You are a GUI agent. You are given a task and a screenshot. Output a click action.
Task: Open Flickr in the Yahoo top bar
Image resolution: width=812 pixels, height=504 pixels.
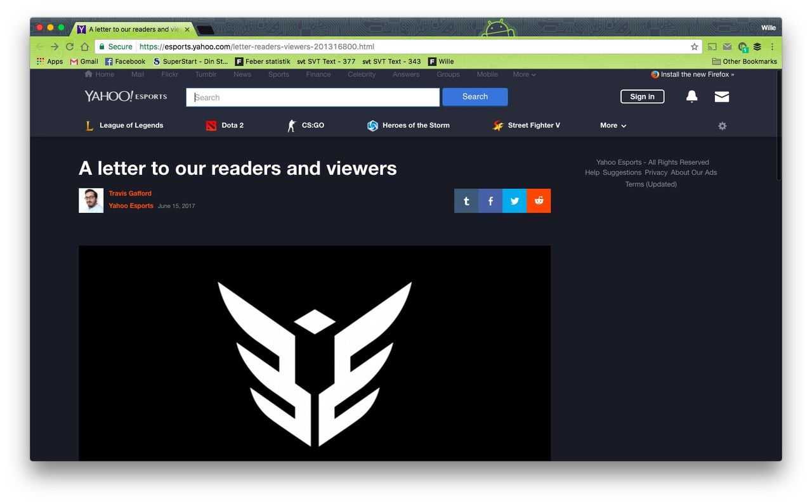point(170,74)
